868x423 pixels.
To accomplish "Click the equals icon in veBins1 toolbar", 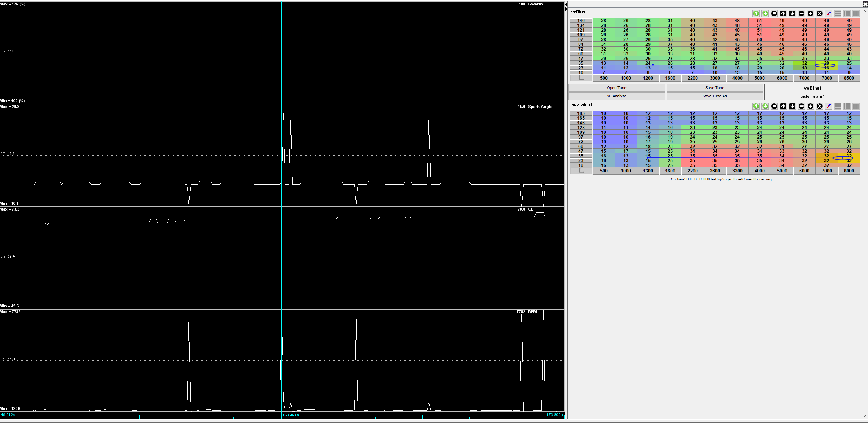I will (774, 13).
